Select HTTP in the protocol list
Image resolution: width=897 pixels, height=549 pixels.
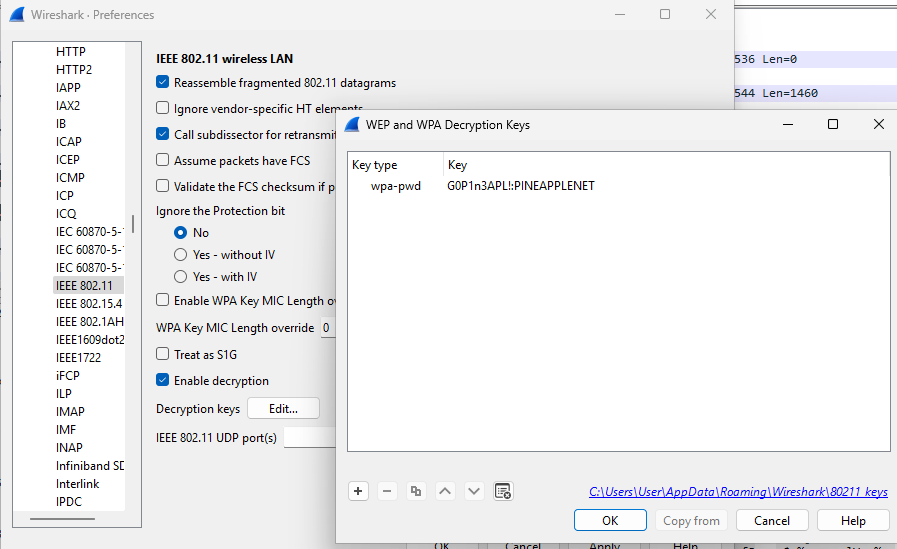(70, 51)
